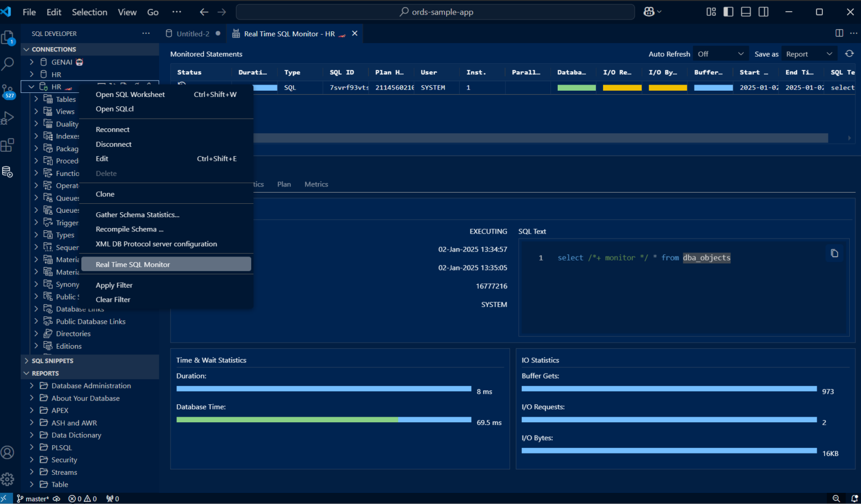Click the back navigation arrow
This screenshot has height=504, width=861.
[205, 11]
